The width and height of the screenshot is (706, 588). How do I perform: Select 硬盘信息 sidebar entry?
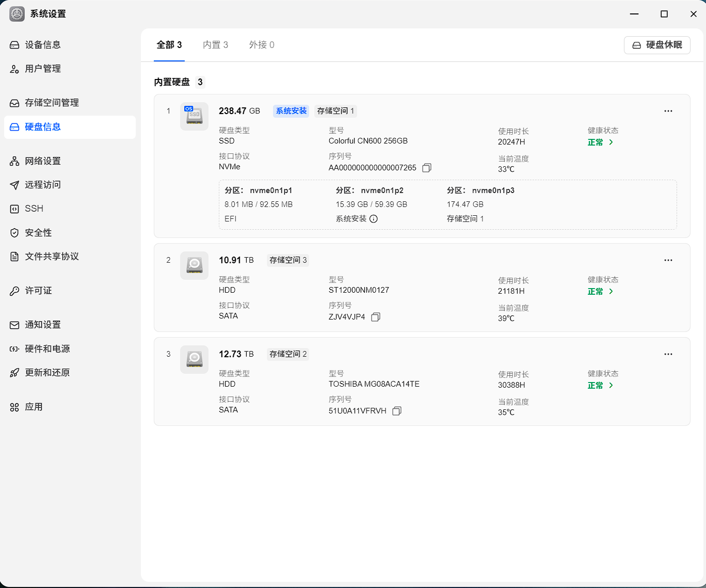click(70, 127)
